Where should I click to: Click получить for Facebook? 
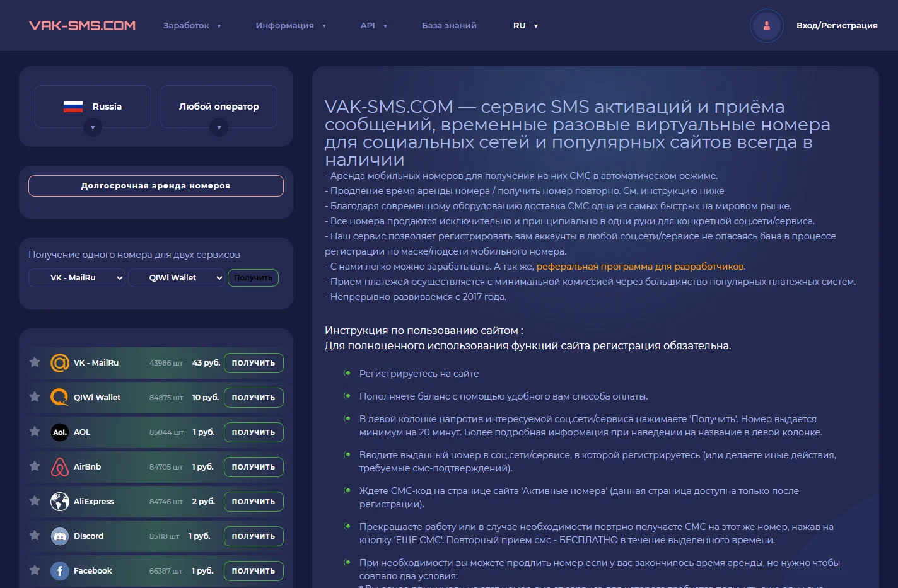click(254, 571)
